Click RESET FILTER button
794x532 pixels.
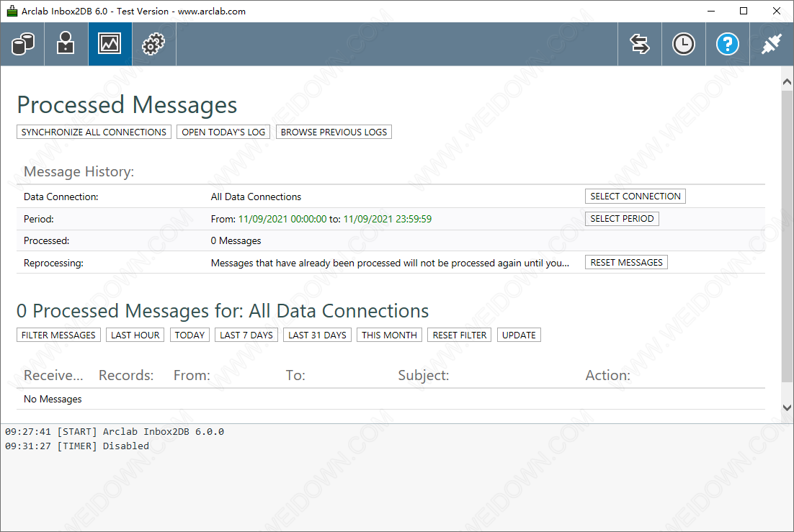click(459, 335)
